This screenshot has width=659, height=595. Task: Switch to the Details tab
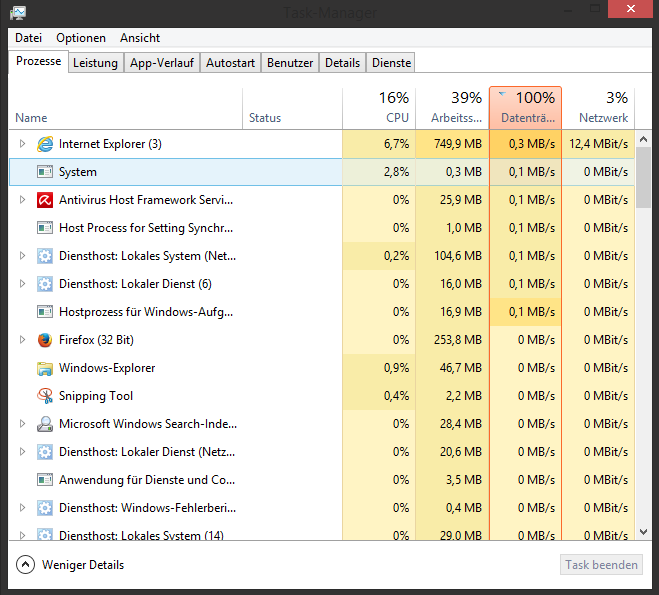pos(343,63)
